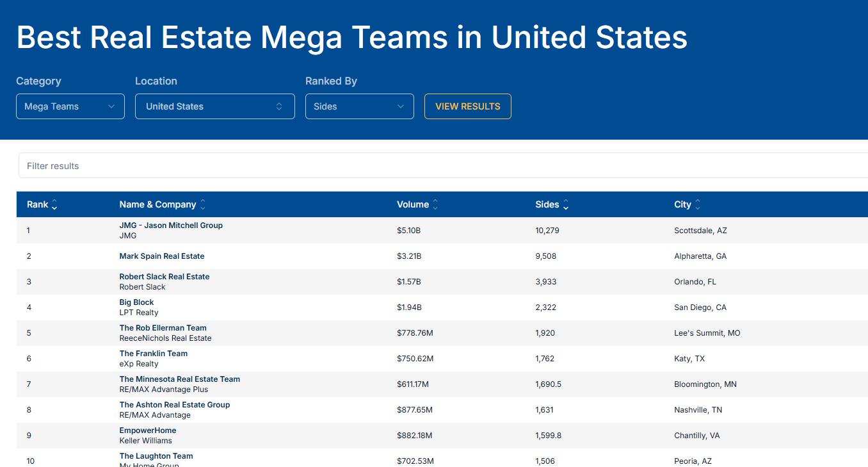Screen dimensions: 868x467
Task: Click into the Filter results field
Action: coord(442,166)
